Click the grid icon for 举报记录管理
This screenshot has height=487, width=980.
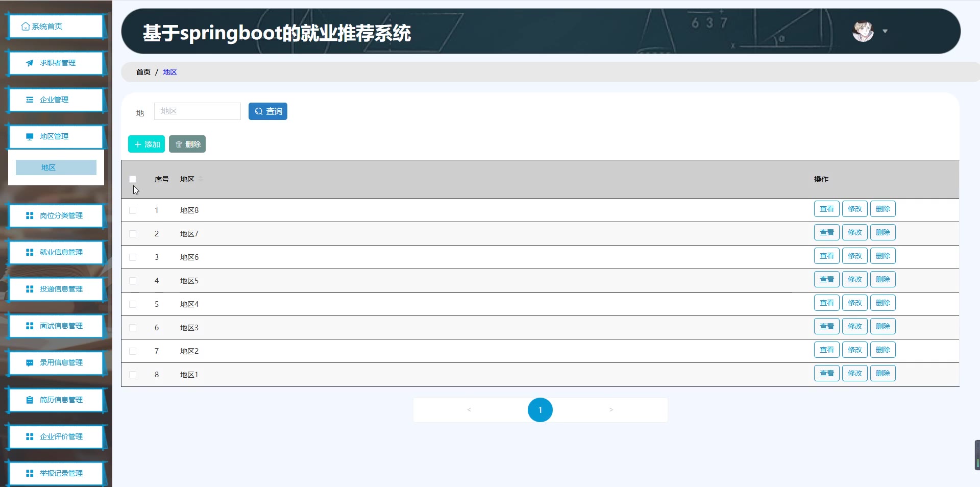tap(30, 474)
